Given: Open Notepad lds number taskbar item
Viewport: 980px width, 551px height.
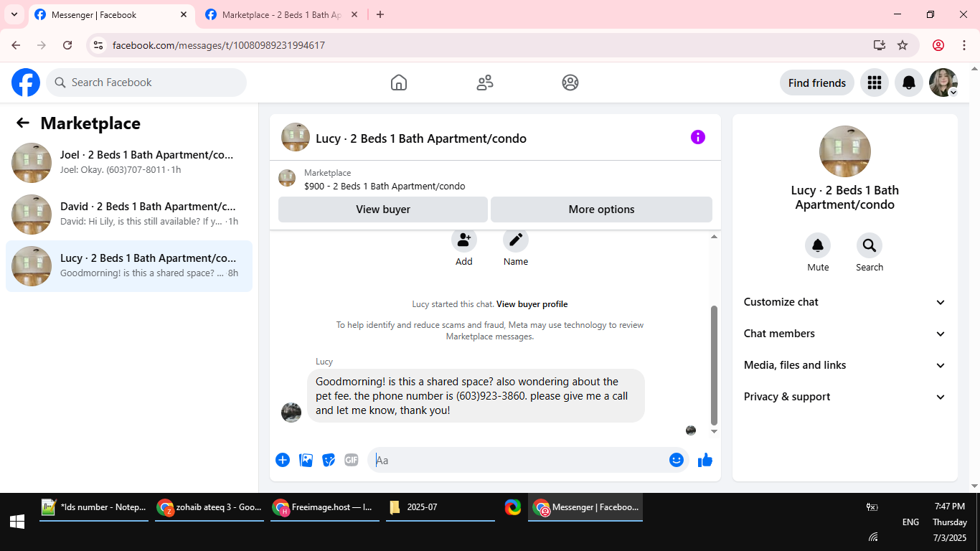Looking at the screenshot, I should (94, 507).
